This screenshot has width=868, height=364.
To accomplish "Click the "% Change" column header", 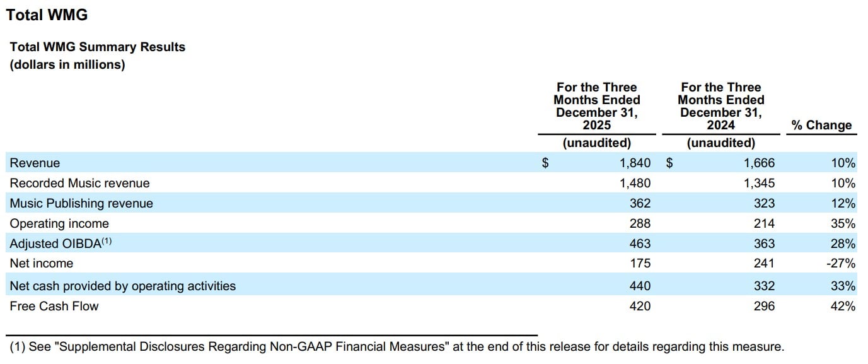I will pos(821,125).
